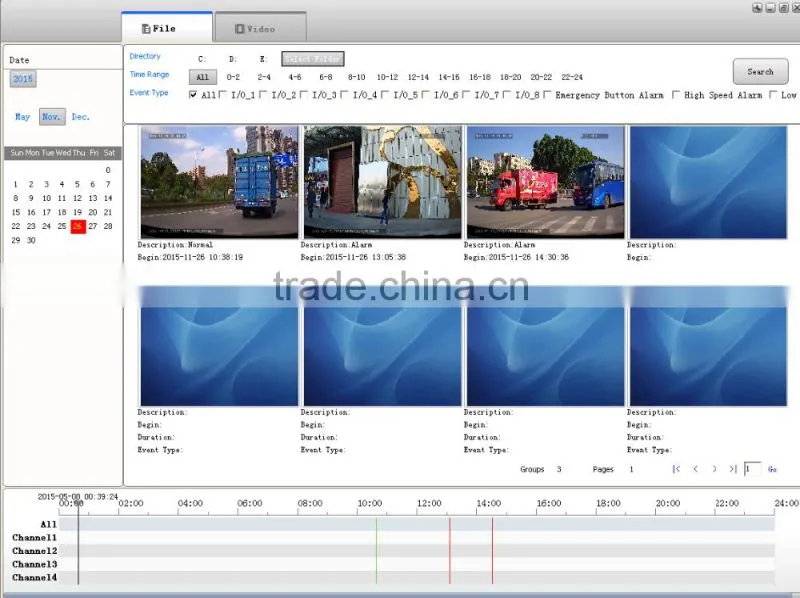Open blue truck thumbnail from 10:38:19
The height and width of the screenshot is (598, 800).
click(219, 182)
